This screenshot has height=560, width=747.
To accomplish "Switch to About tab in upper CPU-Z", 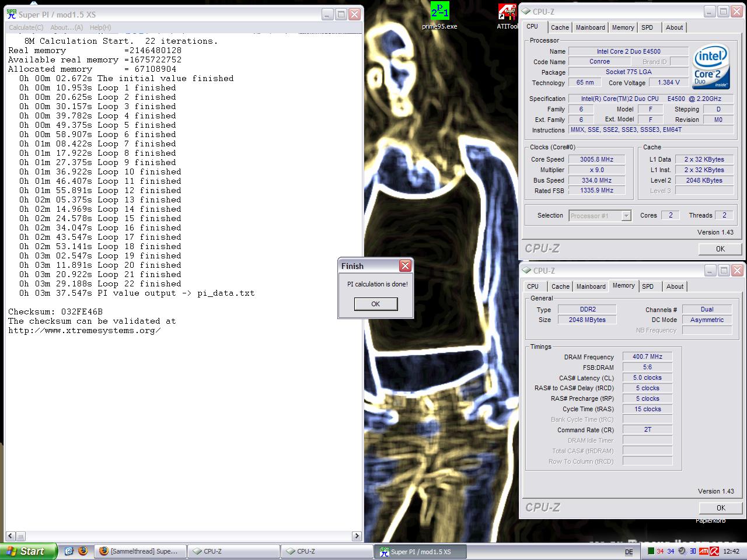I will pyautogui.click(x=674, y=27).
